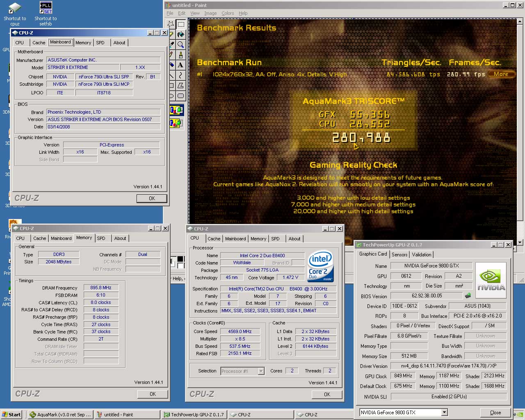Open the Edit menu in Paint
525x420 pixels.
[x=182, y=13]
